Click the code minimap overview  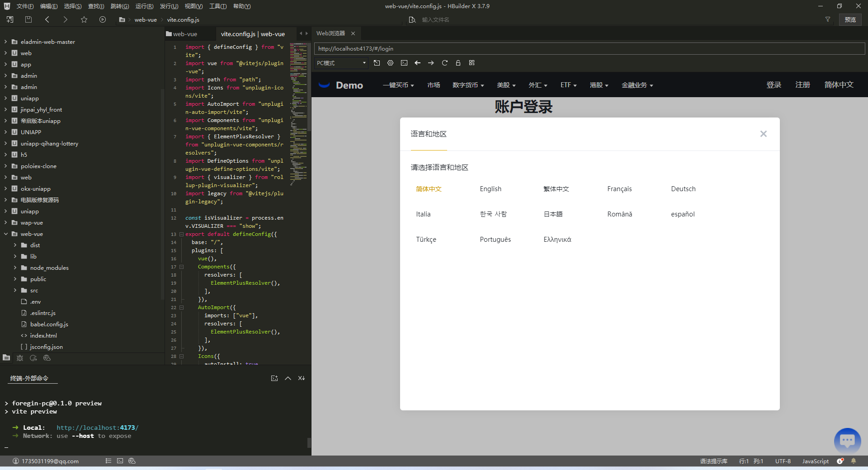click(298, 113)
